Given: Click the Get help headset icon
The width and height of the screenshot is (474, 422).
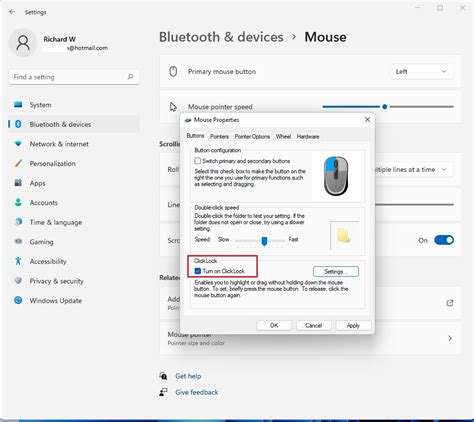Looking at the screenshot, I should pyautogui.click(x=163, y=376).
